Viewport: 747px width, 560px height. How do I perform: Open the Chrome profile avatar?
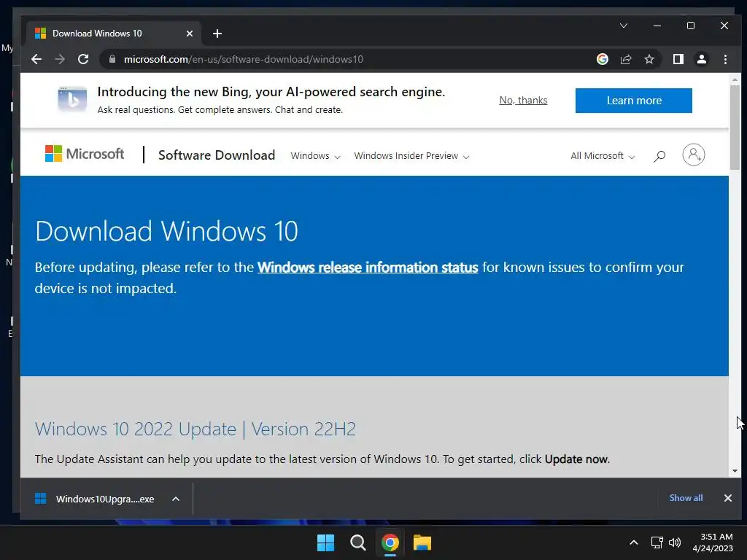point(702,59)
